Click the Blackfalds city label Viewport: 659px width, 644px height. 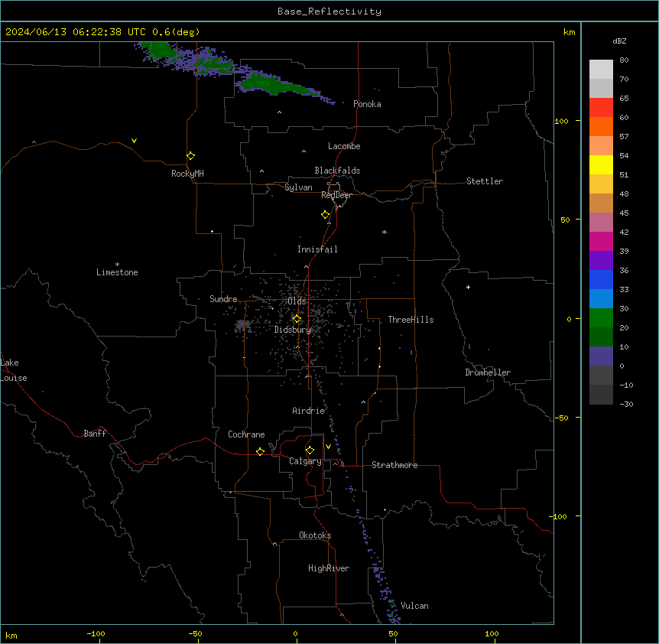click(337, 171)
